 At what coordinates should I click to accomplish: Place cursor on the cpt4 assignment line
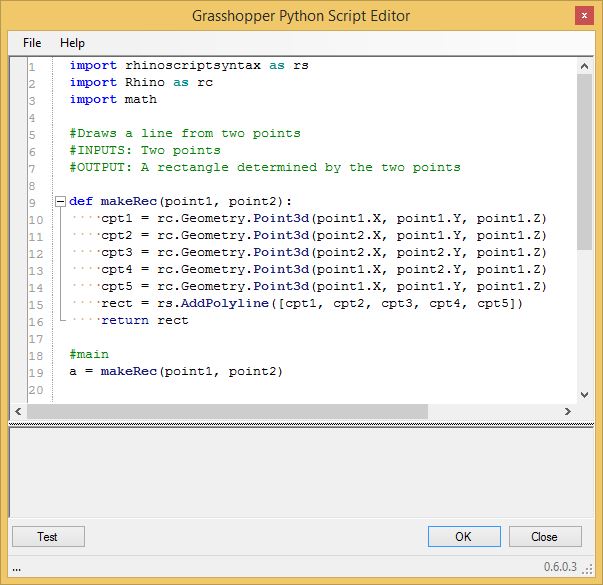(x=323, y=269)
